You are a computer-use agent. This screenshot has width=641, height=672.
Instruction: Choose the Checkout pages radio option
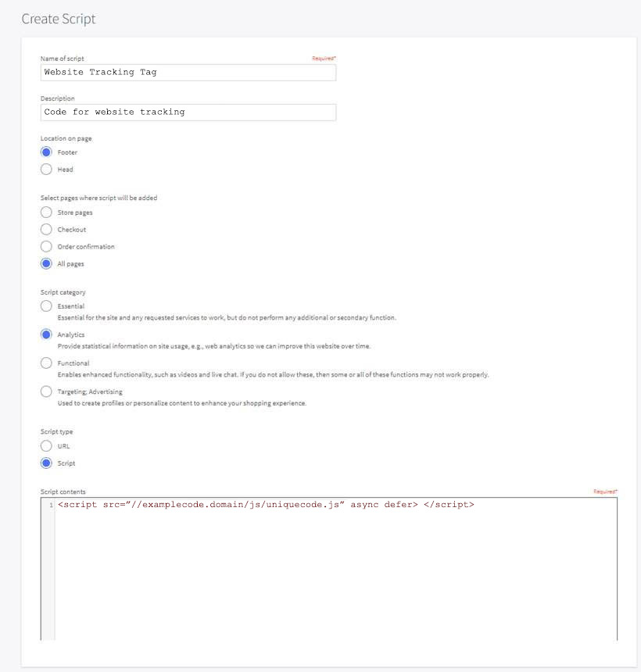coord(46,229)
